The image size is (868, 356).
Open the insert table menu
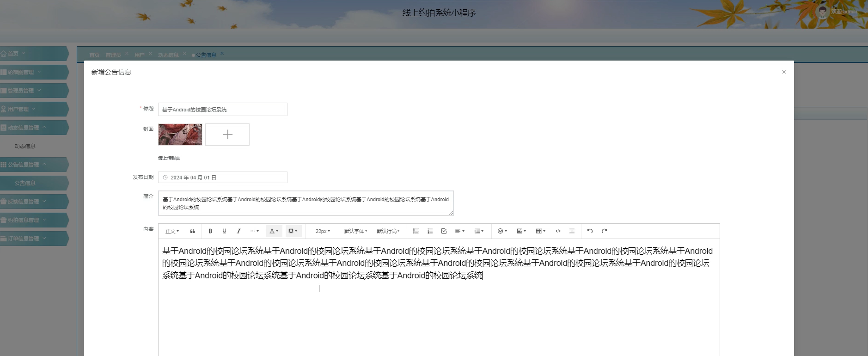pyautogui.click(x=540, y=231)
